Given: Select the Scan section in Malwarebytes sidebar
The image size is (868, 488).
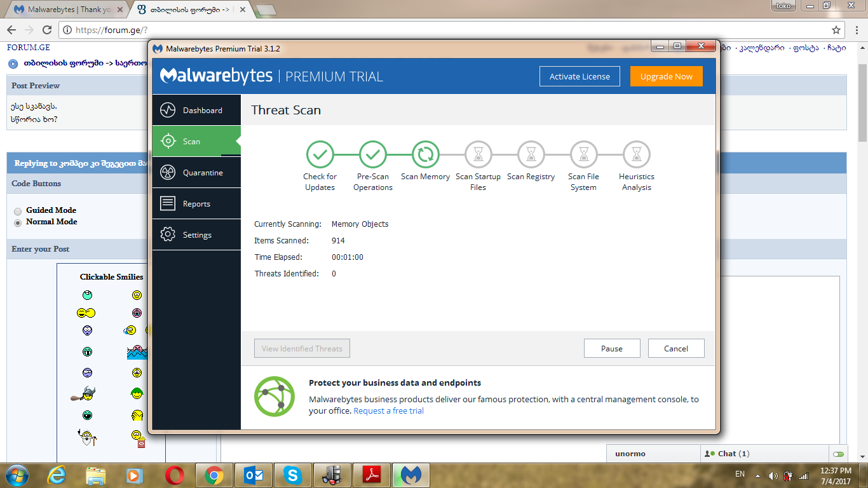Looking at the screenshot, I should tap(196, 141).
